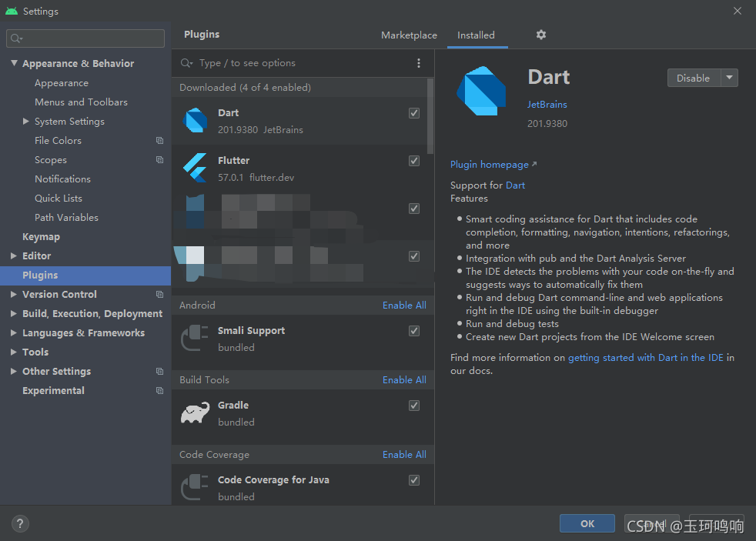
Task: Click the plugin list vertical scrollbar
Action: pos(430,116)
